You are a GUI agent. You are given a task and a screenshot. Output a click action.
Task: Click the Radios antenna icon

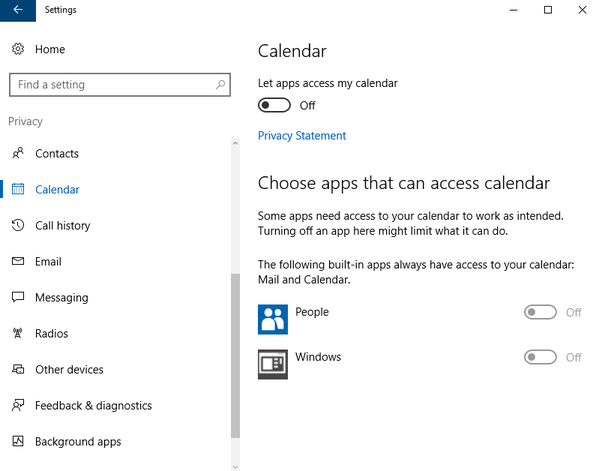(x=18, y=333)
